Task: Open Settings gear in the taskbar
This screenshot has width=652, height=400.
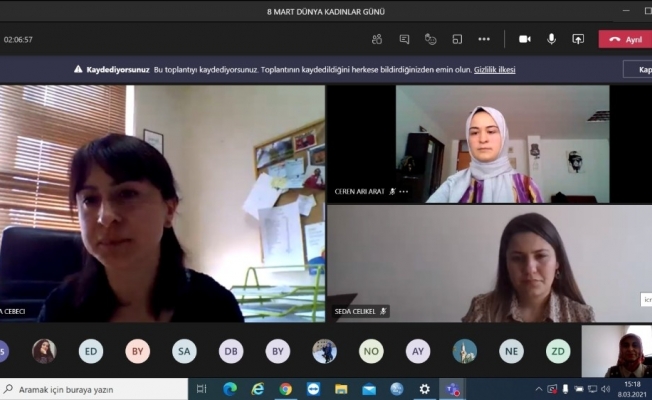Action: [425, 389]
